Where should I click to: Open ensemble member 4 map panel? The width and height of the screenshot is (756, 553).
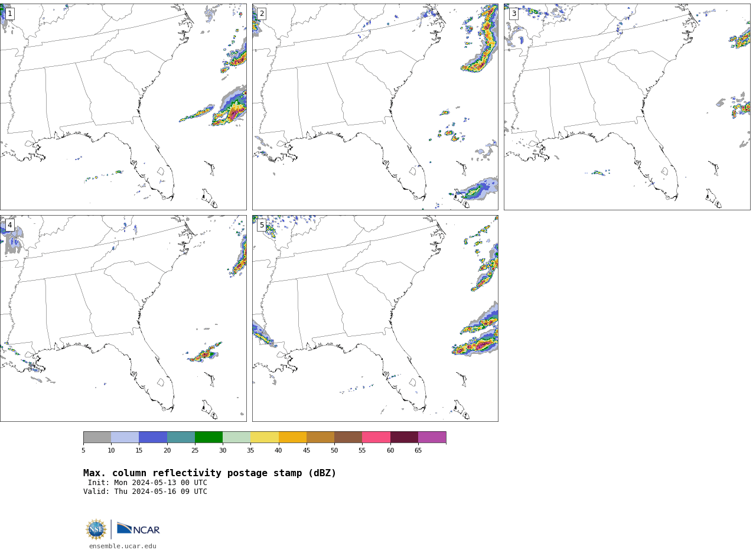(123, 318)
